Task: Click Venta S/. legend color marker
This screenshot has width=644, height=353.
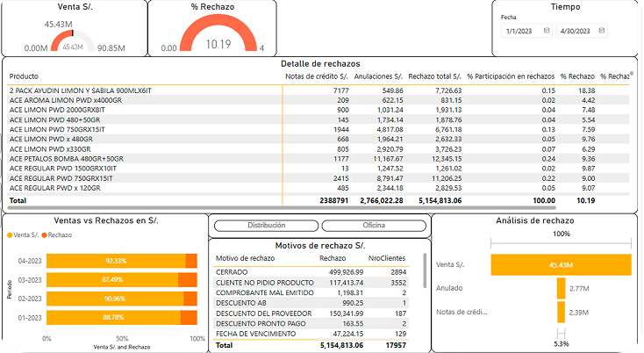Action: tap(10, 235)
